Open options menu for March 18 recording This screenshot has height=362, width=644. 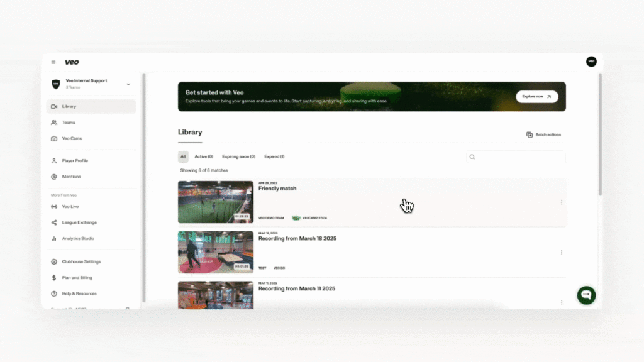(x=561, y=252)
